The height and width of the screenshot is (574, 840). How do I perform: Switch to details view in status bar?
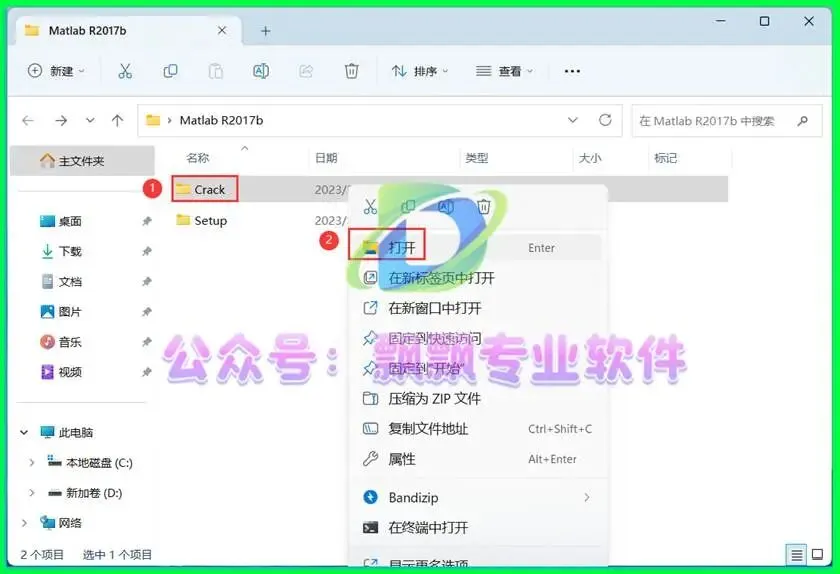coord(797,555)
